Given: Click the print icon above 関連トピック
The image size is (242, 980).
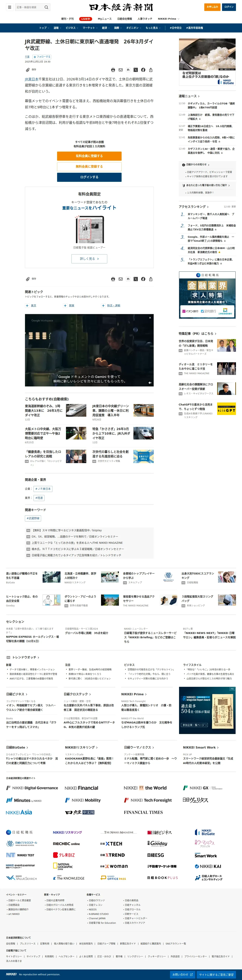Looking at the screenshot, I should pyautogui.click(x=113, y=279).
